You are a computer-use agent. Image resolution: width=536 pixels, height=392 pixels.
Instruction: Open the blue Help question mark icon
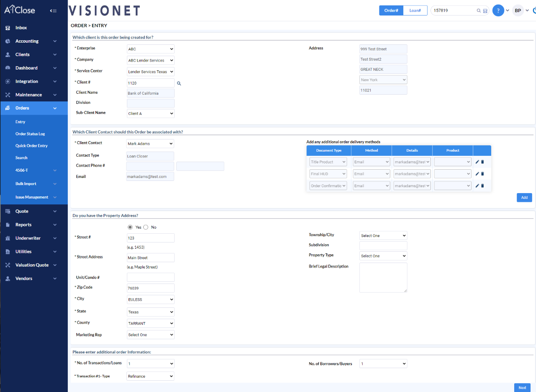[498, 10]
